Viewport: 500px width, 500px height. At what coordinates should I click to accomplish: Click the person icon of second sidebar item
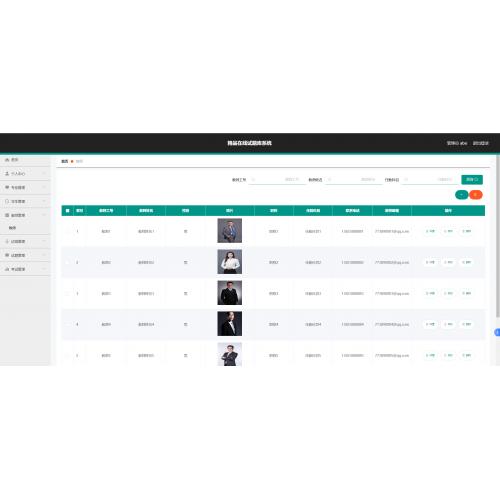[7, 174]
